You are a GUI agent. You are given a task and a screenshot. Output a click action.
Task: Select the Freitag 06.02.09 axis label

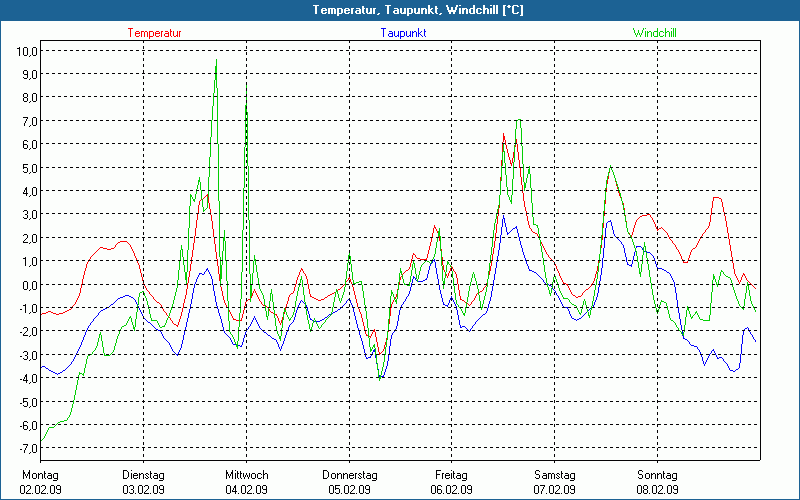click(452, 482)
